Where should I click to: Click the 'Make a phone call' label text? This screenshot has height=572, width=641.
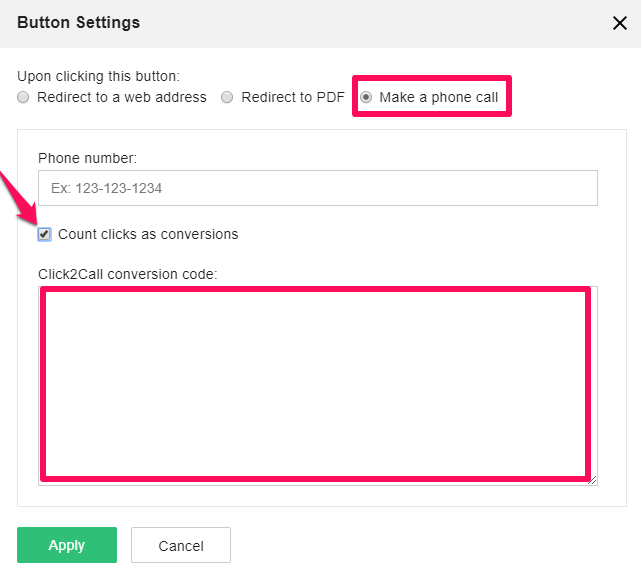[x=438, y=98]
